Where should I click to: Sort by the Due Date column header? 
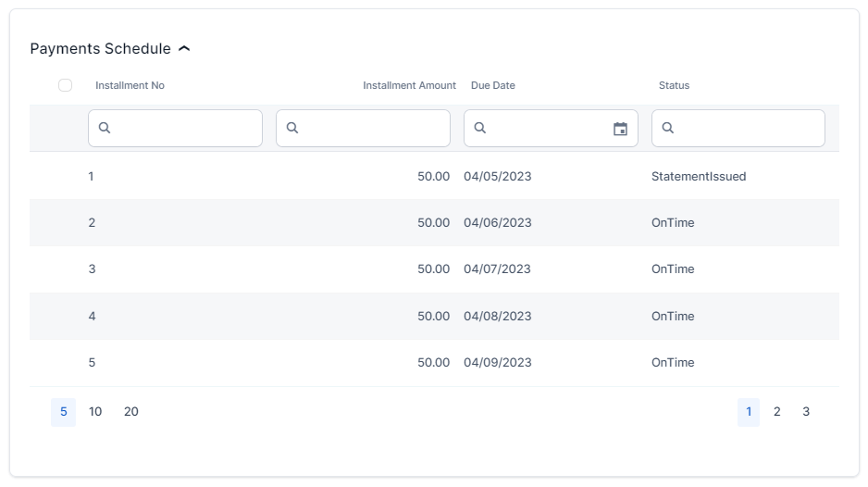click(492, 85)
